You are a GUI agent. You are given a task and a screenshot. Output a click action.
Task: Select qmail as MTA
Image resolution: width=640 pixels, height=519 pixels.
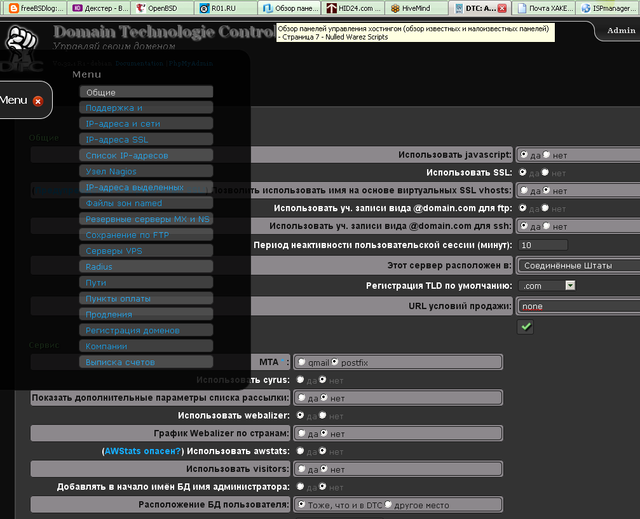pyautogui.click(x=302, y=362)
